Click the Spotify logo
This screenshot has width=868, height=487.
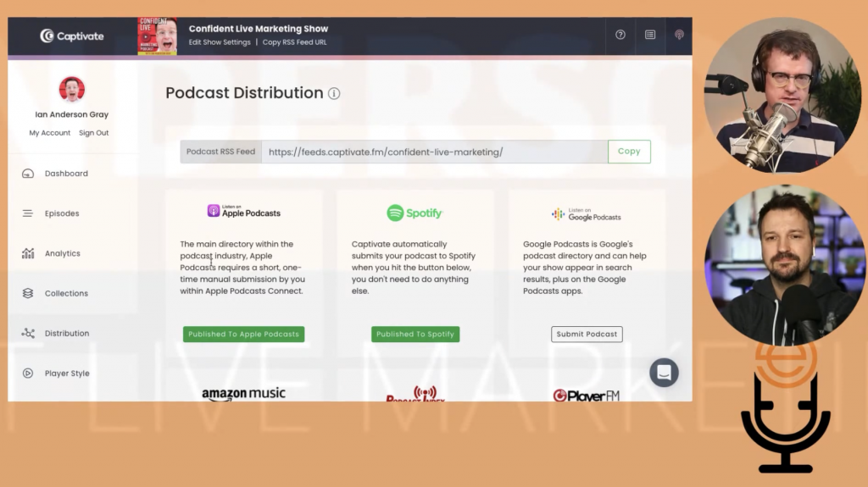click(x=415, y=213)
